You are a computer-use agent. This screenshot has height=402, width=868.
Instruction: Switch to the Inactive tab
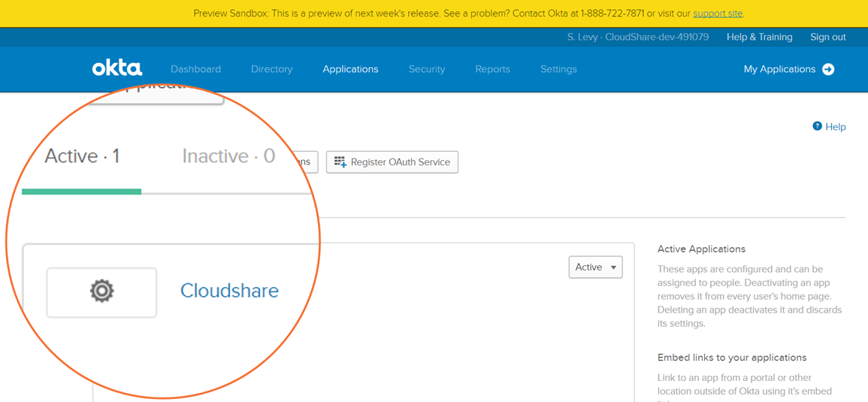(228, 157)
